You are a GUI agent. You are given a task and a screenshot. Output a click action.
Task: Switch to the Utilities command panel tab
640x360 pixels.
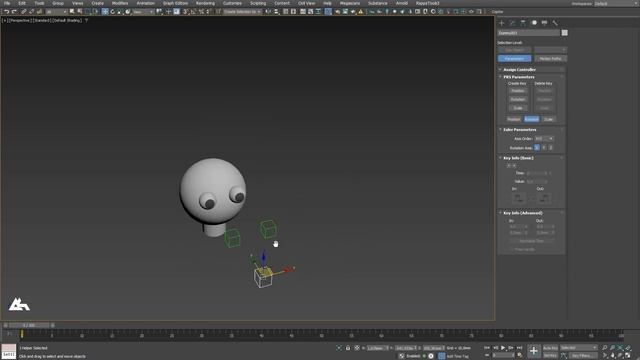click(555, 23)
